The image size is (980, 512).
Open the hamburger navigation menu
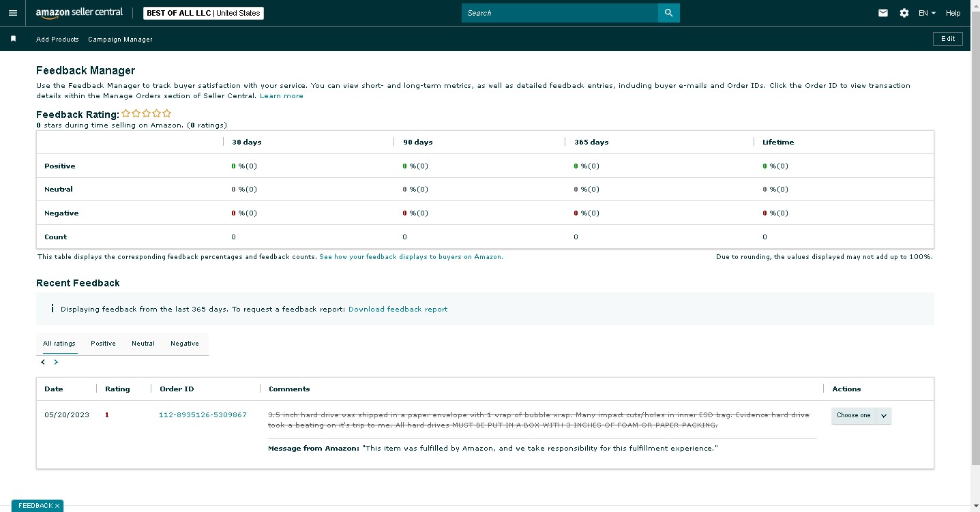(13, 13)
